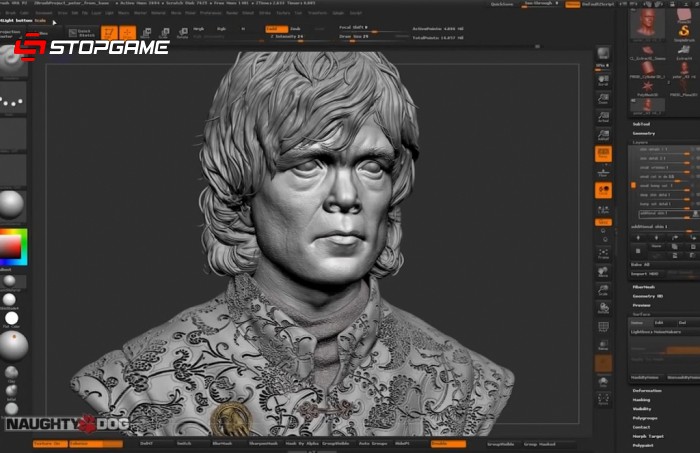Toggle Zadd sculpt mode
Screen dimensions: 700x453
click(x=276, y=29)
